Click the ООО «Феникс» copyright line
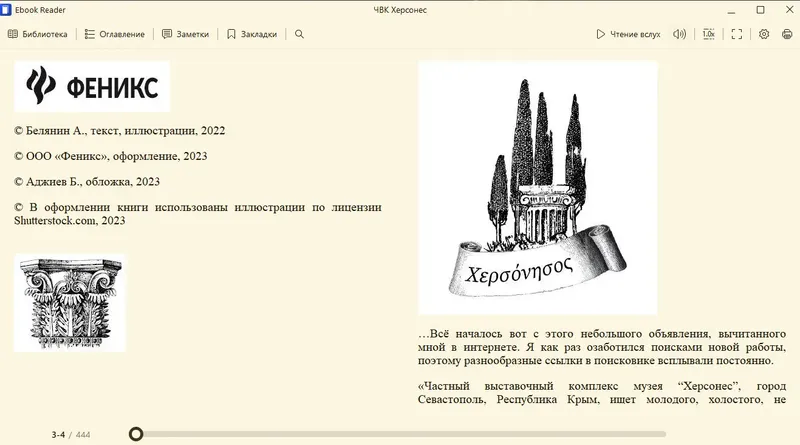This screenshot has width=800, height=445. (111, 156)
